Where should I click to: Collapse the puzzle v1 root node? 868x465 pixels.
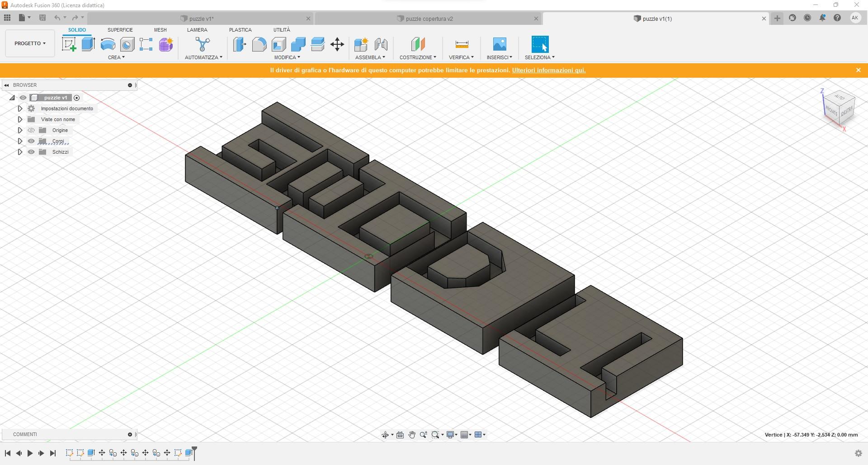(x=12, y=98)
